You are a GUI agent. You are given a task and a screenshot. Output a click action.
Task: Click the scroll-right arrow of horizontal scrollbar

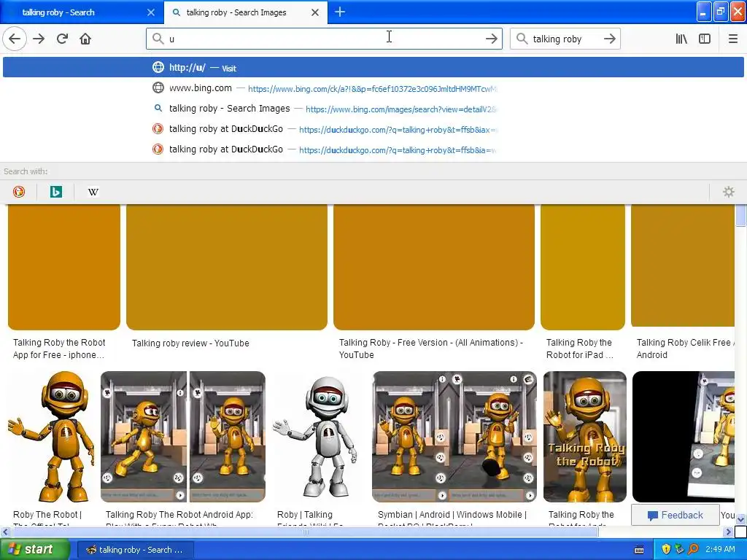click(x=729, y=532)
